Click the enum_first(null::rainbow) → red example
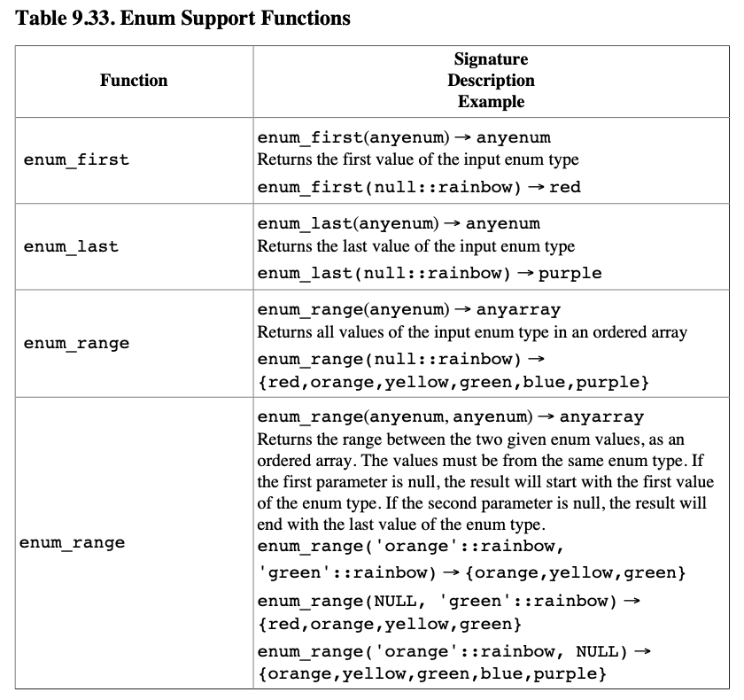The width and height of the screenshot is (744, 700). (x=419, y=188)
